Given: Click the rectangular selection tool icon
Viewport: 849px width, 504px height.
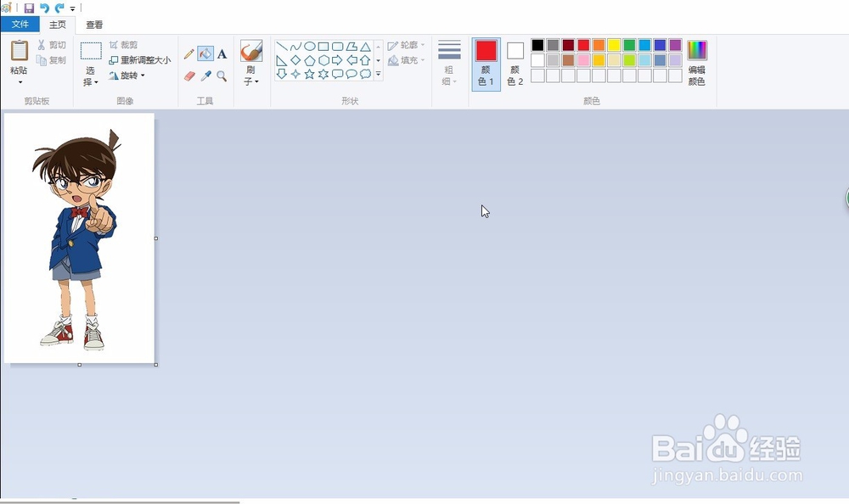Looking at the screenshot, I should 91,51.
